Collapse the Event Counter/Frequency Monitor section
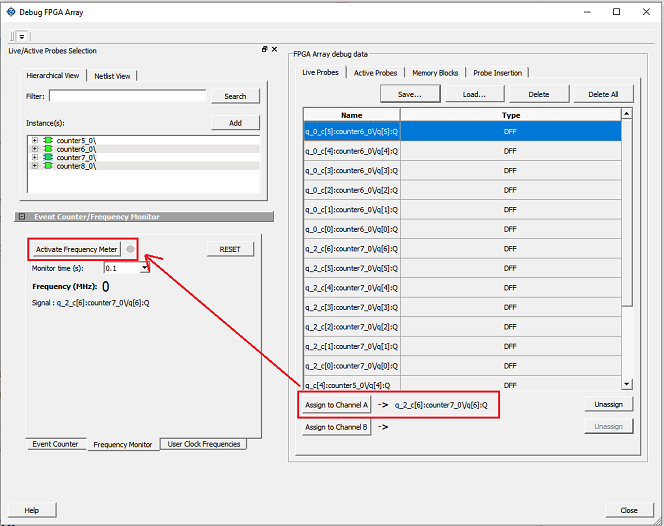 tap(22, 217)
